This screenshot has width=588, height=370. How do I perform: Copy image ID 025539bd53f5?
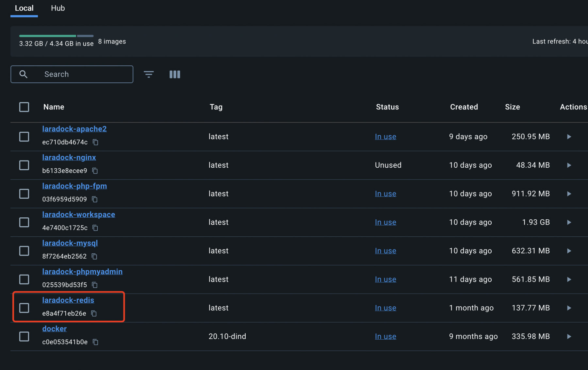pos(95,285)
